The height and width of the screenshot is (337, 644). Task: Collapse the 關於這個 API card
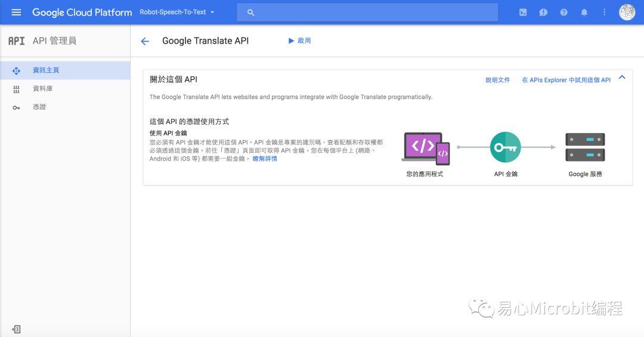point(622,78)
